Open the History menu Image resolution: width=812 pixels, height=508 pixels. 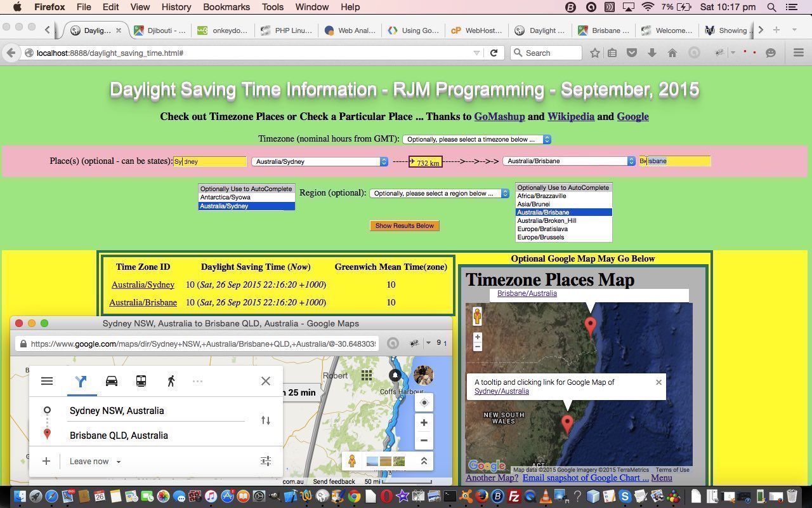click(176, 7)
